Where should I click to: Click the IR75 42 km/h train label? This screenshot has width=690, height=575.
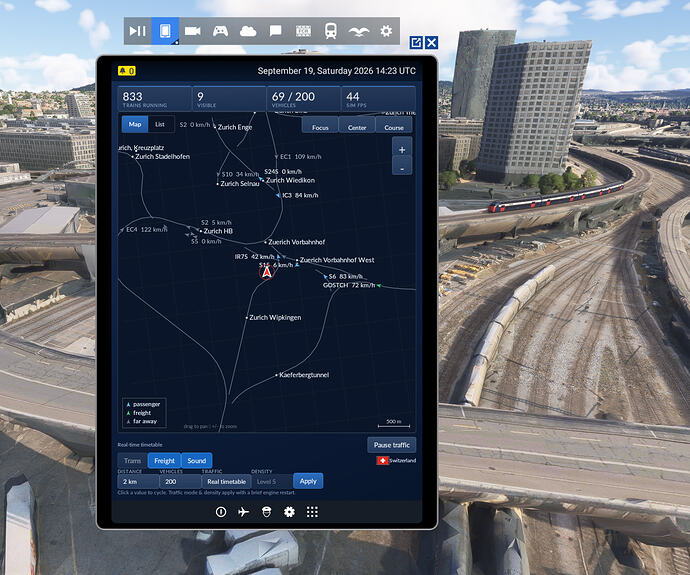click(254, 256)
